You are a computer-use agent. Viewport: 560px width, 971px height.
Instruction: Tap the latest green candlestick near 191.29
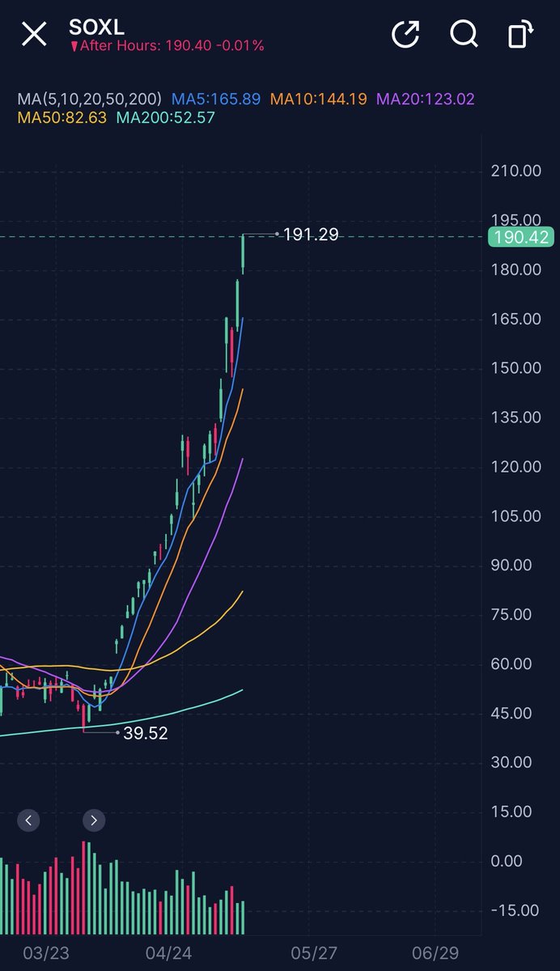click(243, 254)
